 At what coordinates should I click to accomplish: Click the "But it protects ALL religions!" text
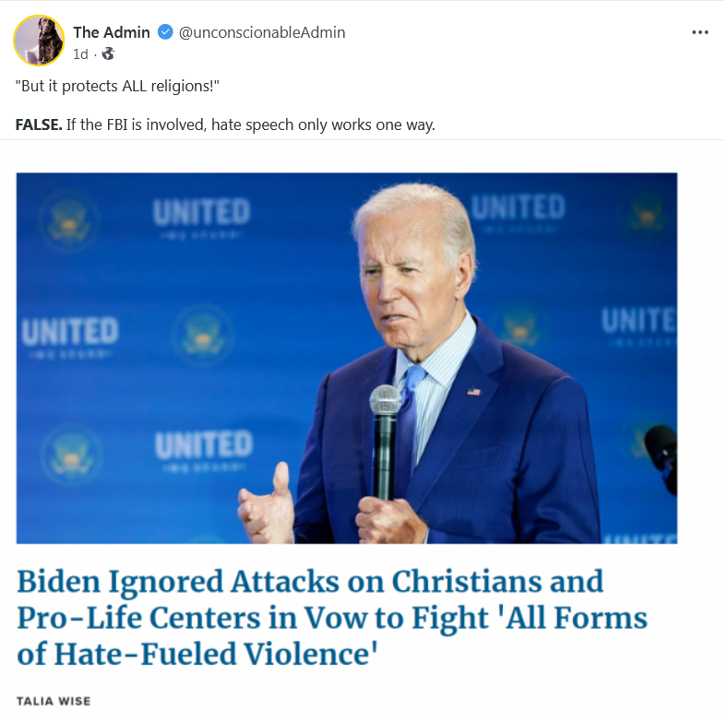tap(117, 86)
